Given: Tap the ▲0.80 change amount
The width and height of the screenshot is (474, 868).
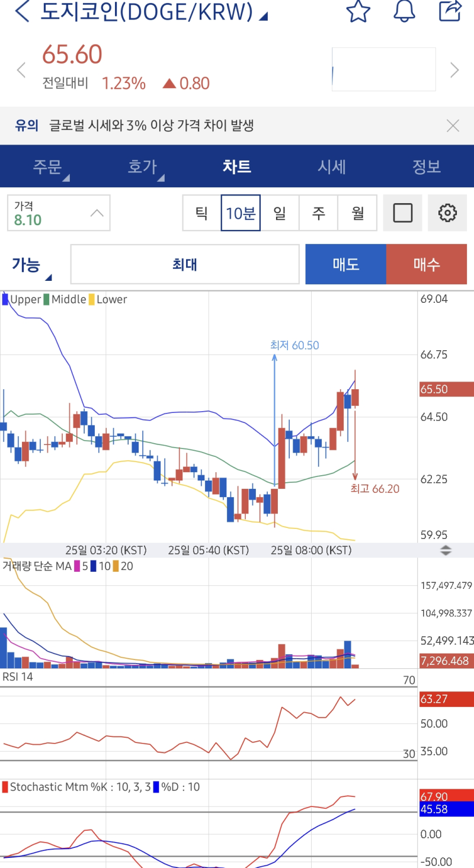Looking at the screenshot, I should click(x=186, y=84).
